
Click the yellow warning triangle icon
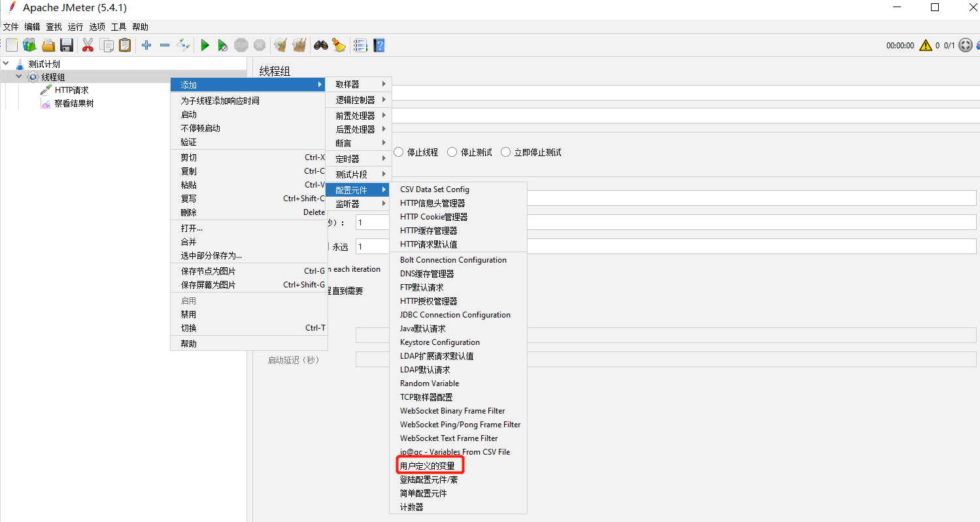[x=926, y=45]
